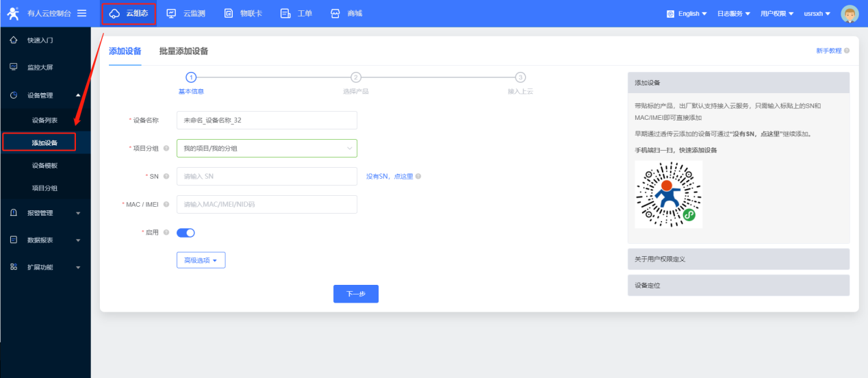
Task: Open the 新手教程 link
Action: [828, 51]
